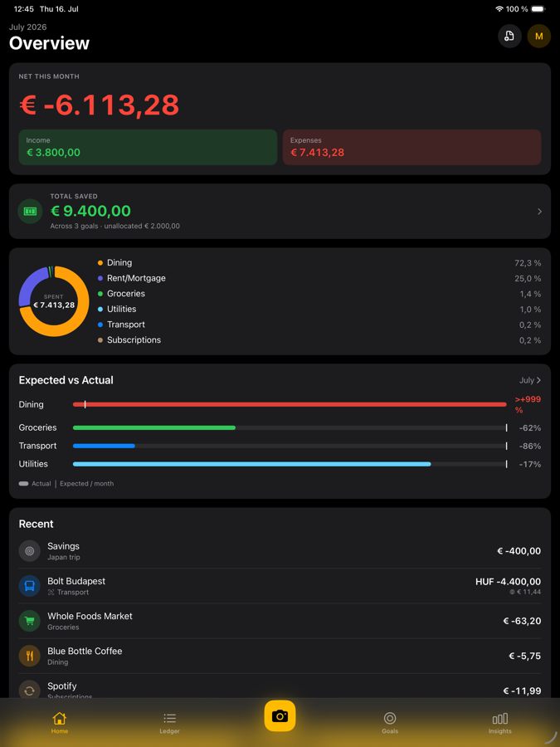Open the Expenses € 7.413,28 card
The height and width of the screenshot is (747, 560).
[x=411, y=147]
